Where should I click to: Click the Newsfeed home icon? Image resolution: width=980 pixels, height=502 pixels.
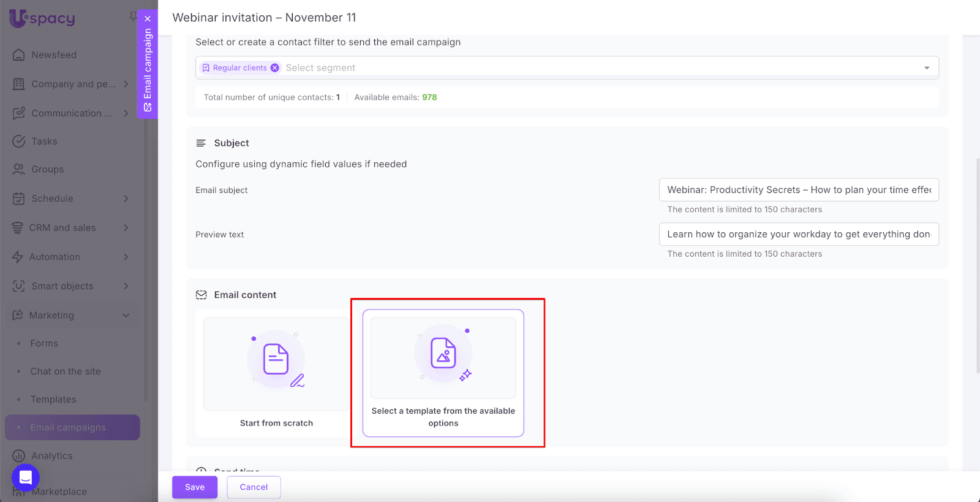19,55
